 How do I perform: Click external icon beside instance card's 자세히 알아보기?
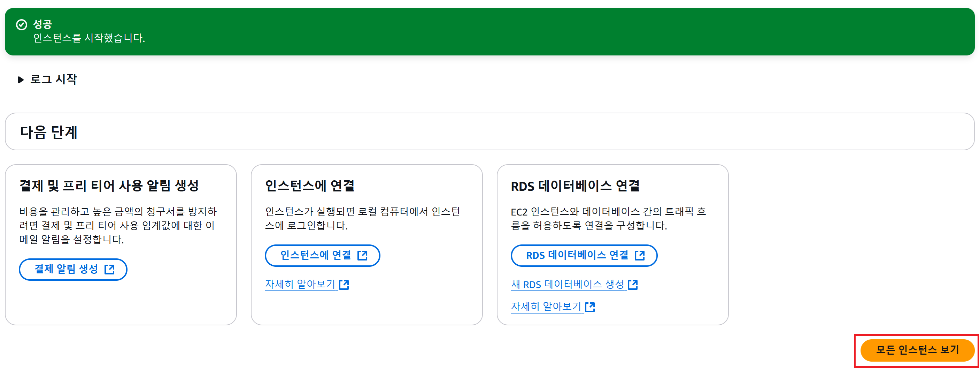point(344,285)
